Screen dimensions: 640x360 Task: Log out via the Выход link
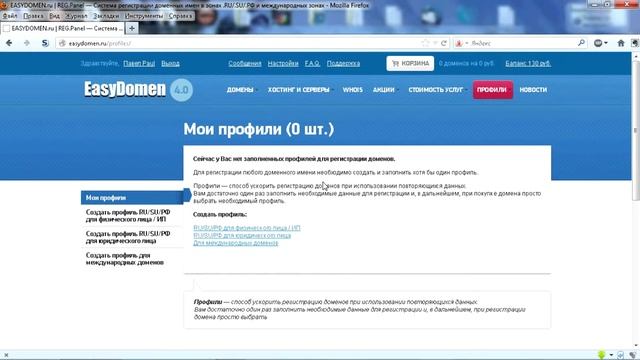(170, 63)
